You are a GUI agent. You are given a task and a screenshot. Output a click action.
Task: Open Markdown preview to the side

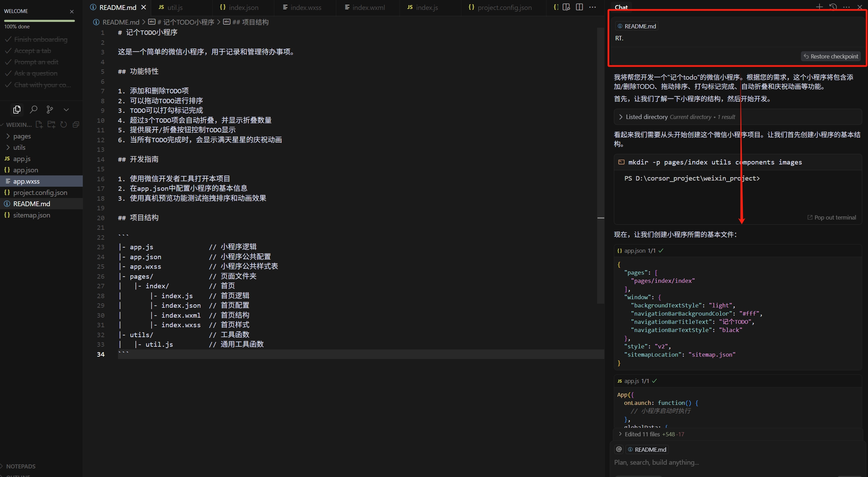click(566, 7)
